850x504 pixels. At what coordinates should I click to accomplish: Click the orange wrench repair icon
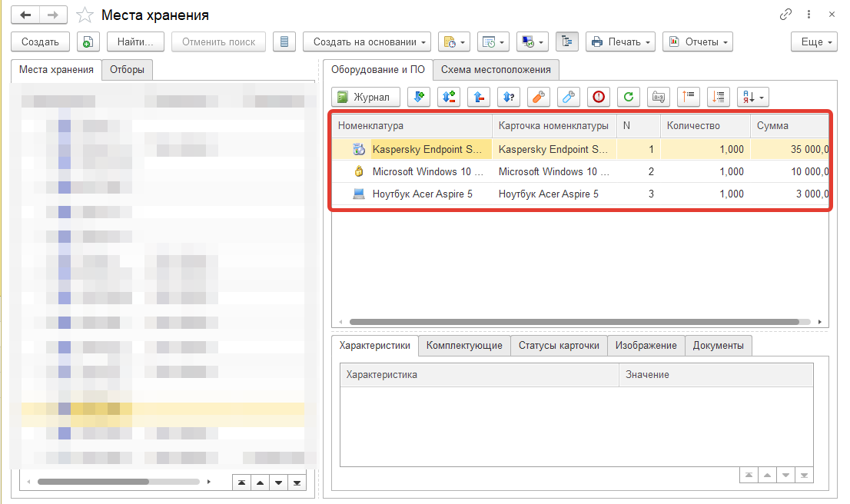(x=539, y=97)
